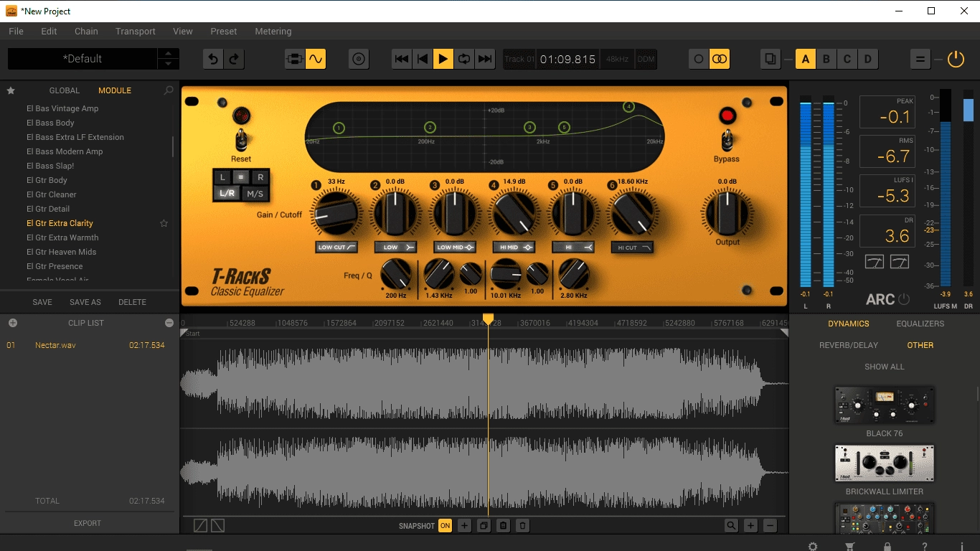Viewport: 980px width, 551px height.
Task: Select L/R channel mode
Action: (227, 194)
